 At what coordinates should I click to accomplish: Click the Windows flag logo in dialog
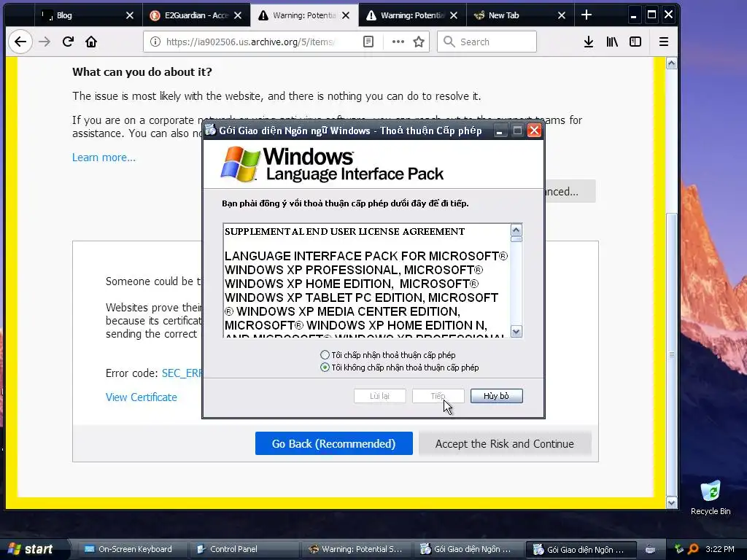point(240,164)
